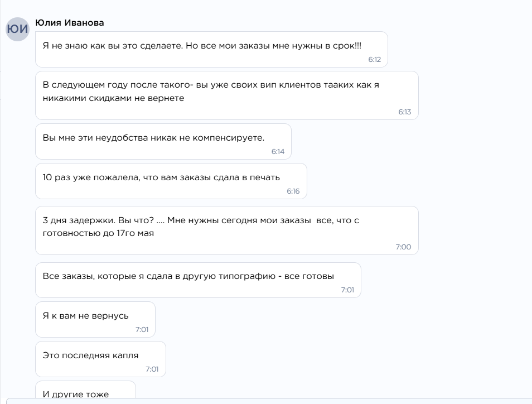
Task: Click the ЮИ avatar circle
Action: (x=18, y=29)
